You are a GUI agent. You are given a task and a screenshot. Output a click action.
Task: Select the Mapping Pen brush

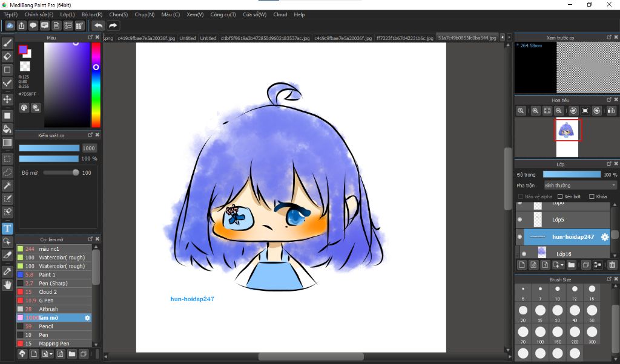point(54,343)
